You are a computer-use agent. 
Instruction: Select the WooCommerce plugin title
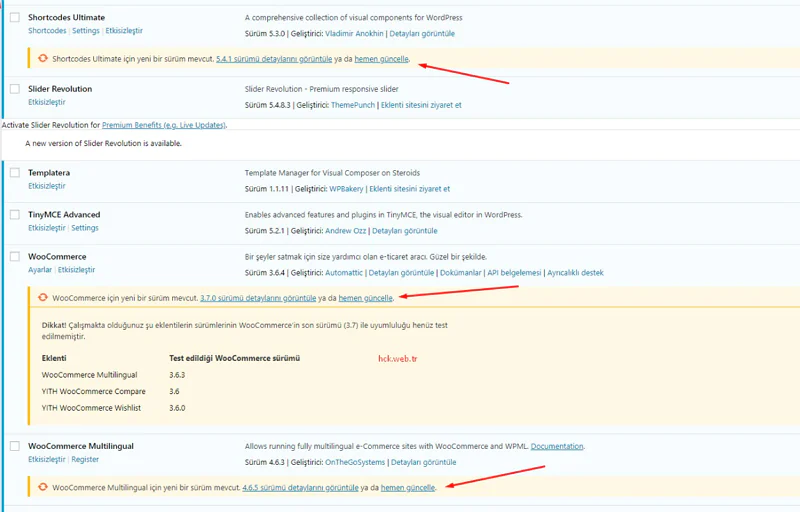click(x=57, y=256)
